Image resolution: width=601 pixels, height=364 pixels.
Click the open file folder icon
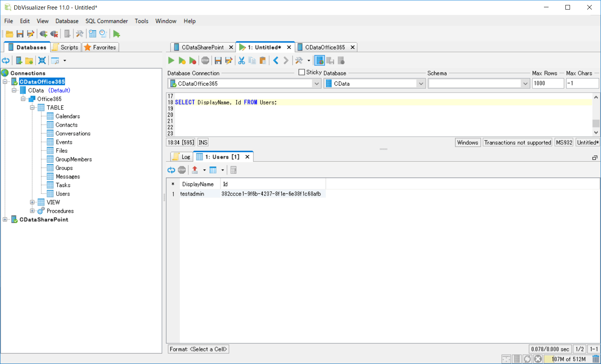click(10, 34)
